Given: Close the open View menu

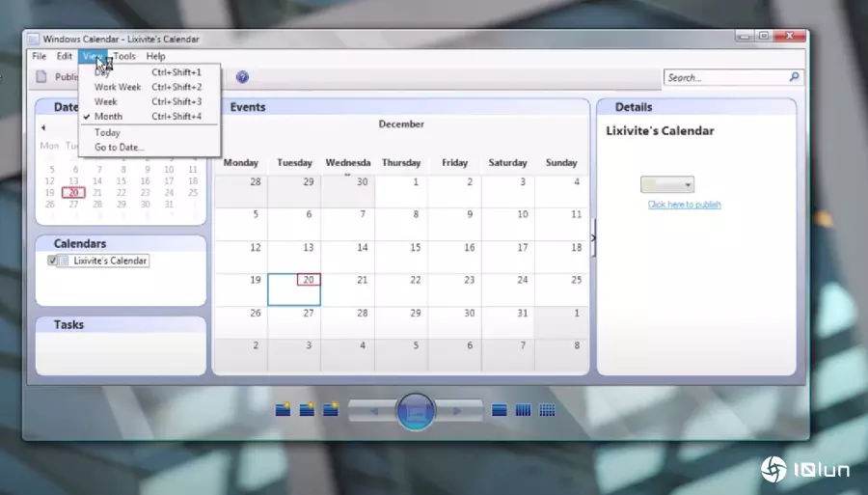Looking at the screenshot, I should coord(93,56).
